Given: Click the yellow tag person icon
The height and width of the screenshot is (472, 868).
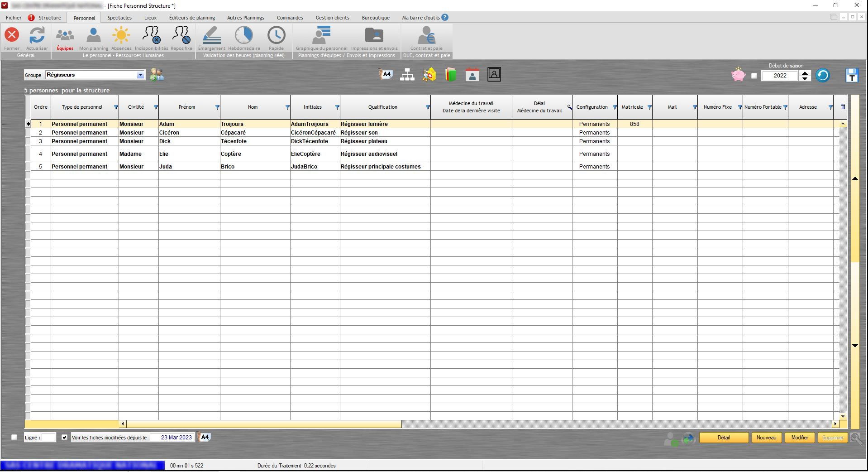Looking at the screenshot, I should click(x=429, y=75).
